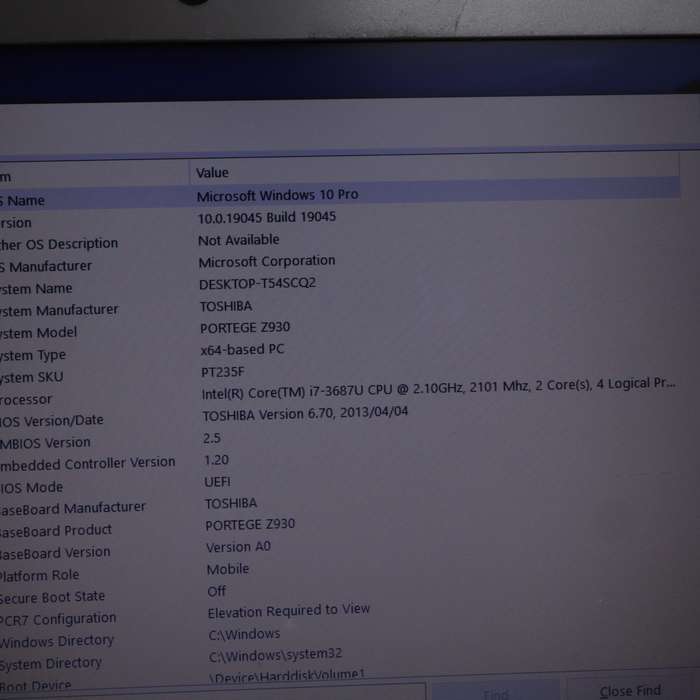This screenshot has height=700, width=700.
Task: Select the Other OS Description label
Action: click(x=59, y=244)
